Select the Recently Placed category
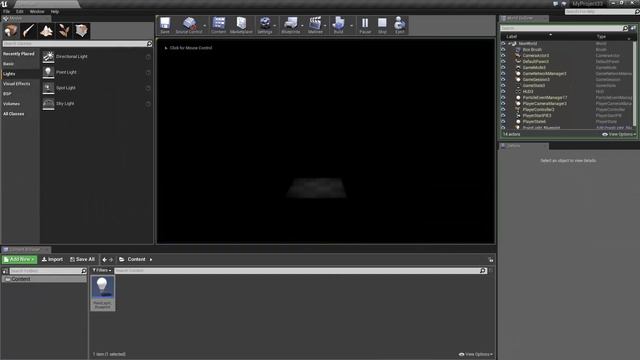The height and width of the screenshot is (360, 640). point(20,54)
